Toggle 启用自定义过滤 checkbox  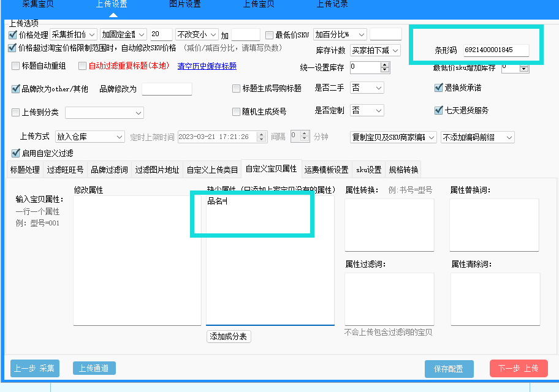pos(15,153)
